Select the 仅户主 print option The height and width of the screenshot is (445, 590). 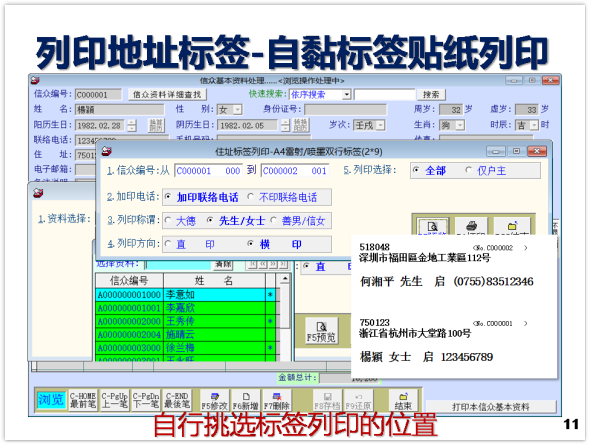click(486, 171)
